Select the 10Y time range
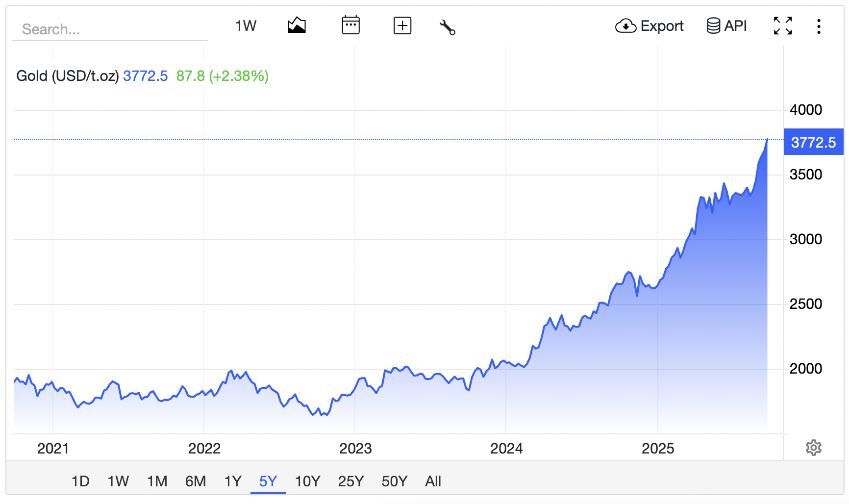 click(x=307, y=481)
